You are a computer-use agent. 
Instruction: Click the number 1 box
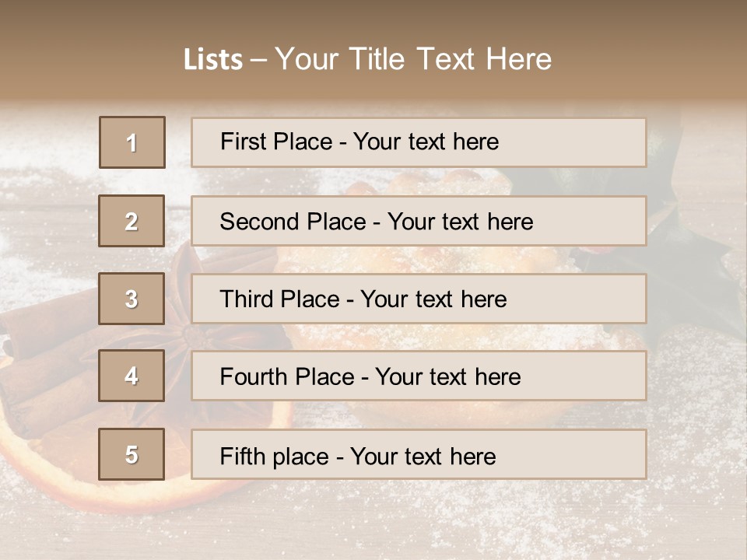point(132,142)
